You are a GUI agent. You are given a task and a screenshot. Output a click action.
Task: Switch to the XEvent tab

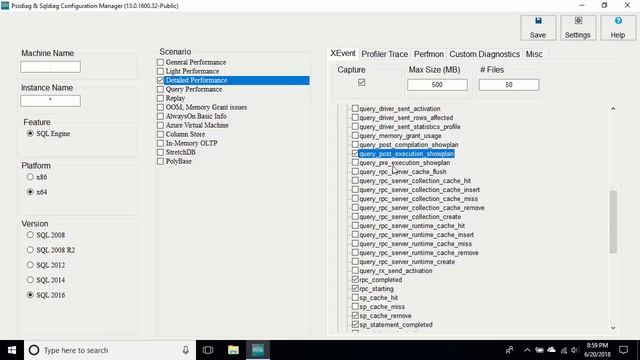click(343, 53)
